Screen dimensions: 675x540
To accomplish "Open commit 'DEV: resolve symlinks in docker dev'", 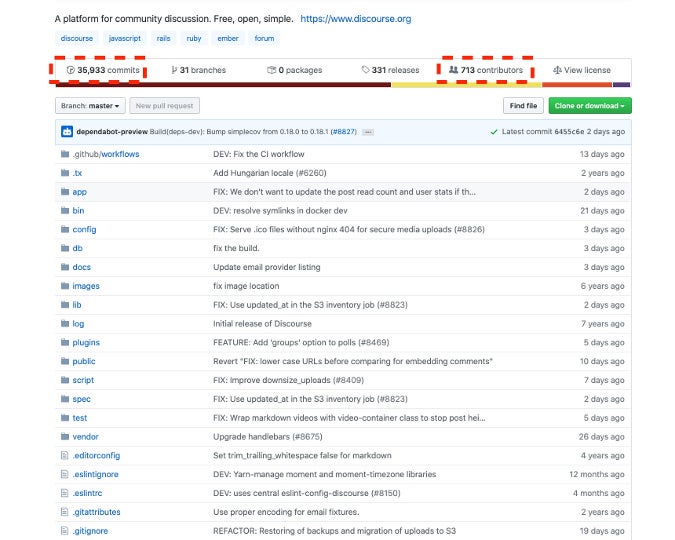I will (x=280, y=211).
